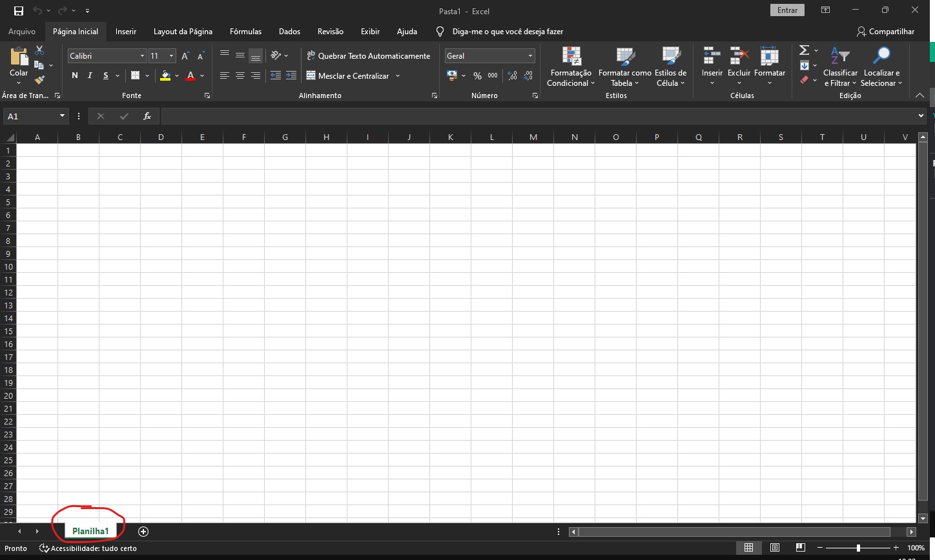
Task: Toggle Quebrar Texto Automaticamente
Action: click(x=368, y=56)
